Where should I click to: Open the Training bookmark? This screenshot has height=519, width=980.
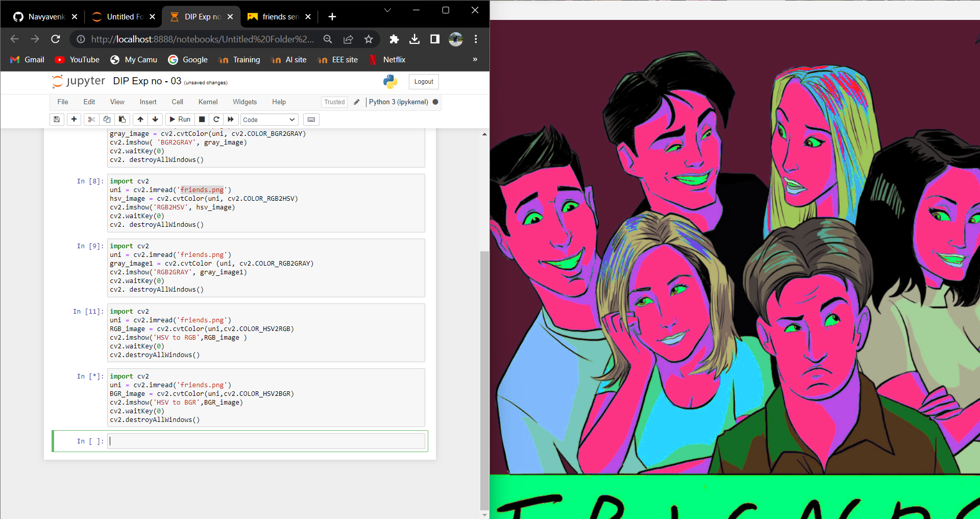point(239,60)
